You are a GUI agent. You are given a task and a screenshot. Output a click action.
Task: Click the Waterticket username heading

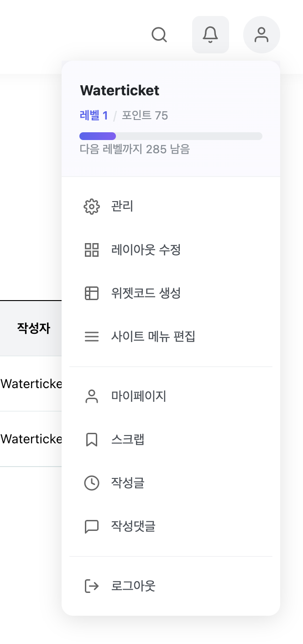click(x=119, y=90)
